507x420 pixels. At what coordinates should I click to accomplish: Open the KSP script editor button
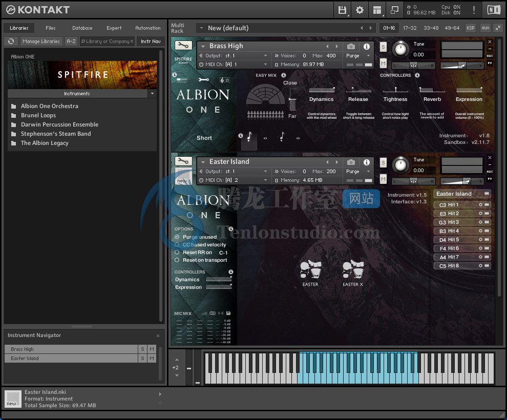click(471, 28)
